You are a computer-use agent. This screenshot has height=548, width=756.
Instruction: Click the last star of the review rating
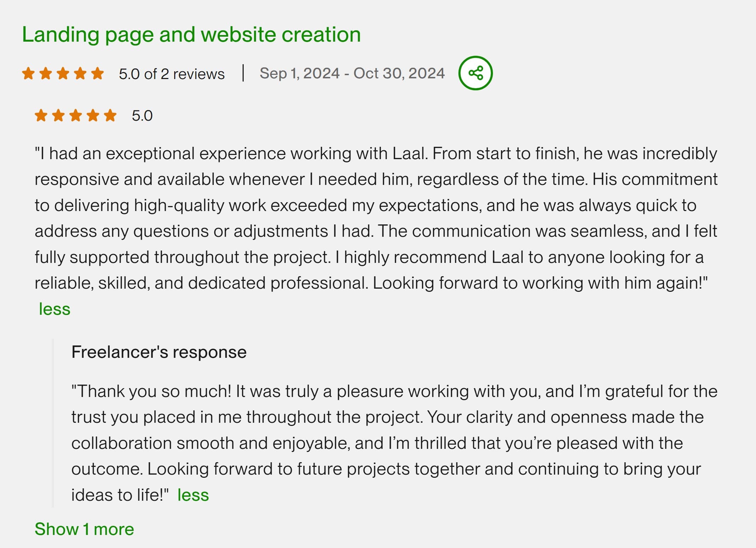[x=110, y=115]
